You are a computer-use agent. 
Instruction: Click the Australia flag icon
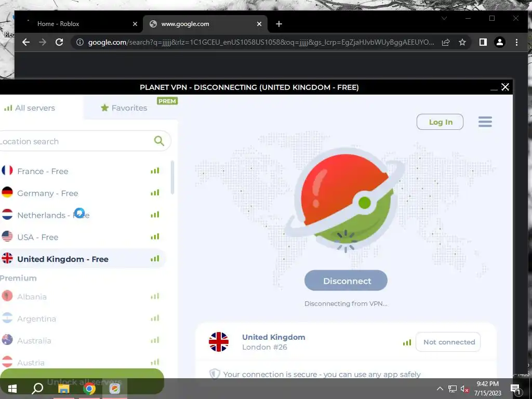point(7,340)
